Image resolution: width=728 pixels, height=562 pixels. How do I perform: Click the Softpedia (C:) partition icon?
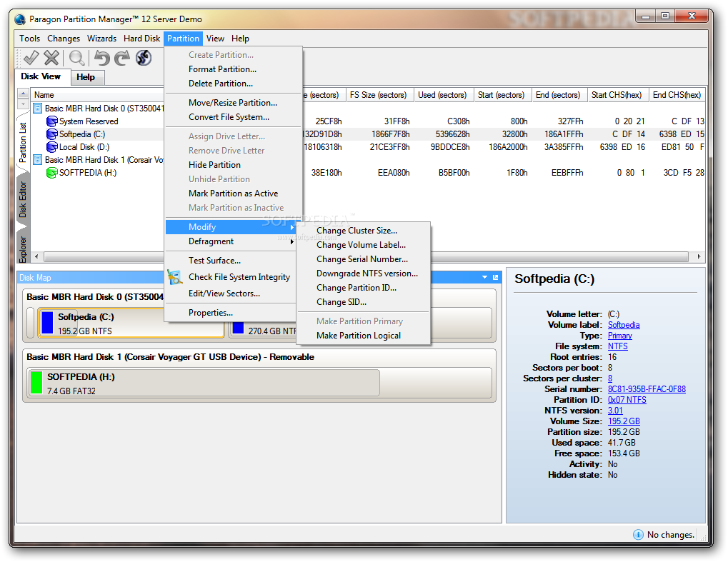point(52,134)
